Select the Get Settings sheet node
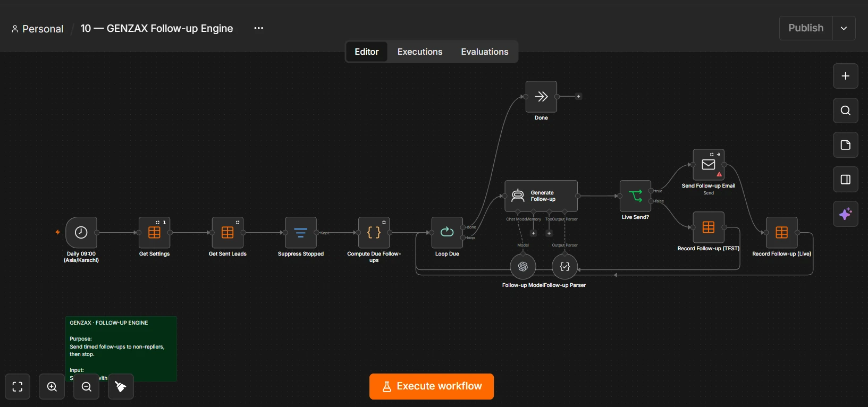Screen dimensions: 868x407 click(154, 232)
